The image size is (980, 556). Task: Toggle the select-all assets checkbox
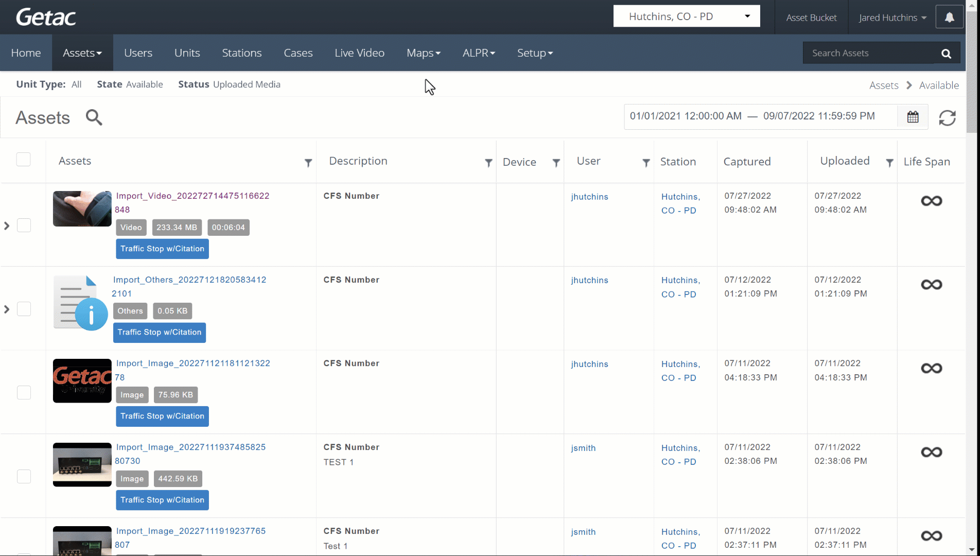tap(23, 159)
